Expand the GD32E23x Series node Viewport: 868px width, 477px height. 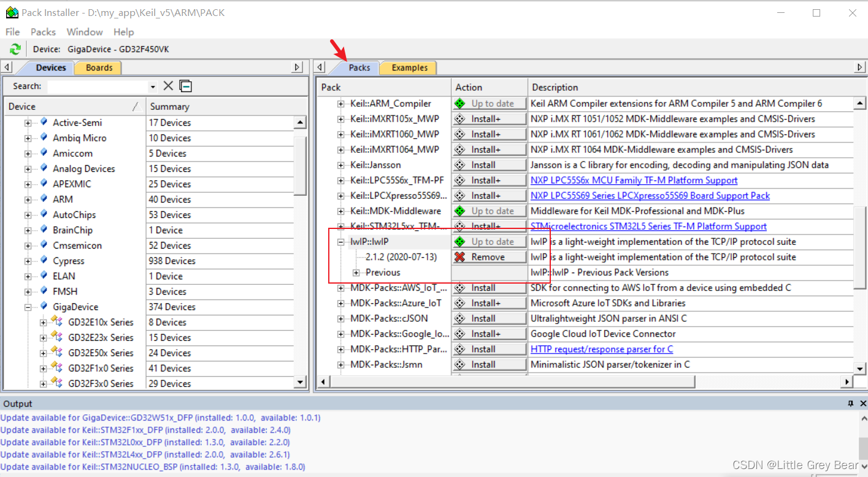[x=43, y=338]
